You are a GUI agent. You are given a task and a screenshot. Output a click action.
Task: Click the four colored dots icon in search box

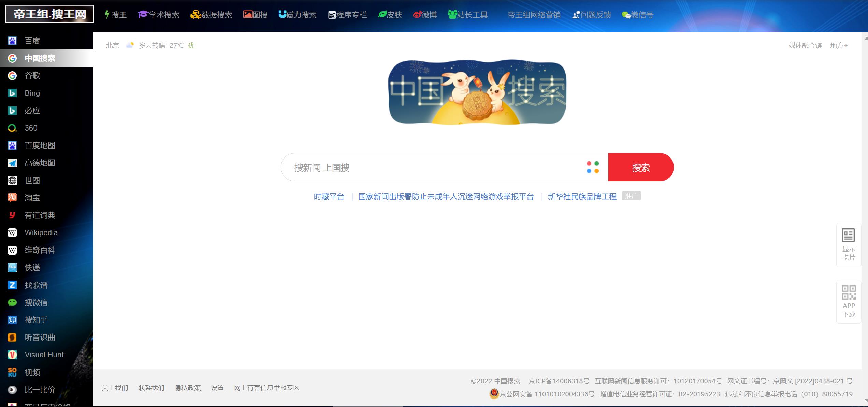tap(593, 167)
